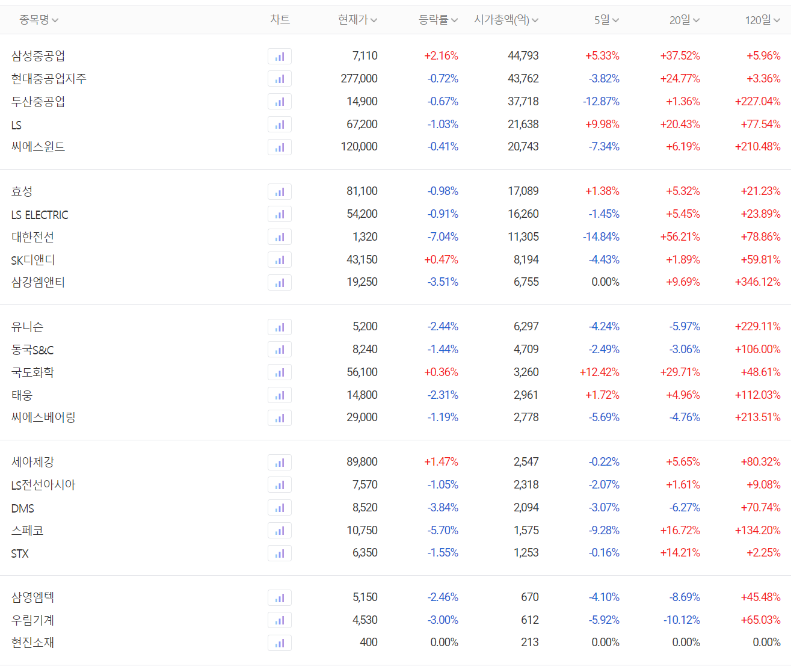Open chart icon for 우림기계
This screenshot has height=672, width=791.
coord(280,620)
